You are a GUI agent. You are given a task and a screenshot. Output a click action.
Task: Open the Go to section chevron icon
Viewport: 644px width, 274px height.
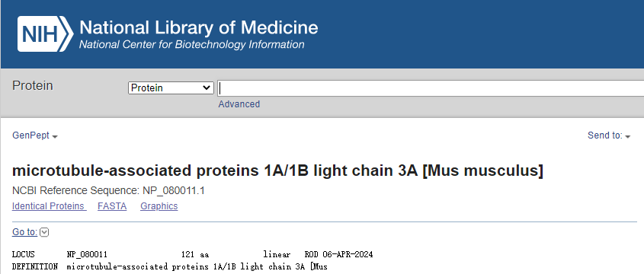coord(44,233)
